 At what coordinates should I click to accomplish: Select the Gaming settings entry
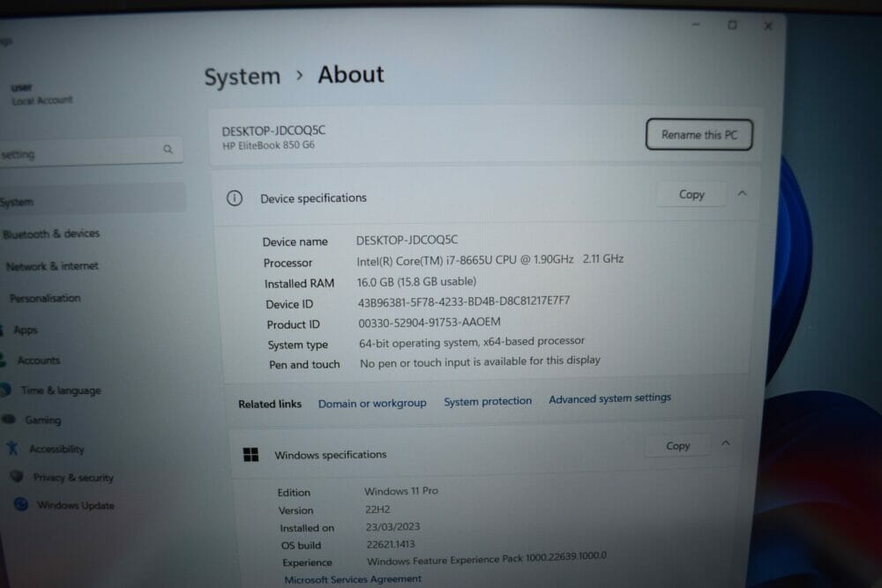point(42,420)
